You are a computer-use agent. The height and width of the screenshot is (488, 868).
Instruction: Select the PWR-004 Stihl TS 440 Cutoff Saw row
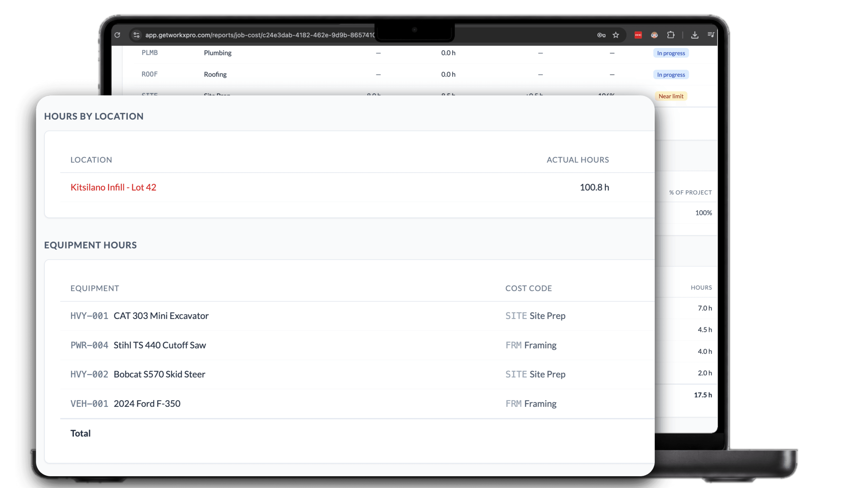tap(357, 345)
